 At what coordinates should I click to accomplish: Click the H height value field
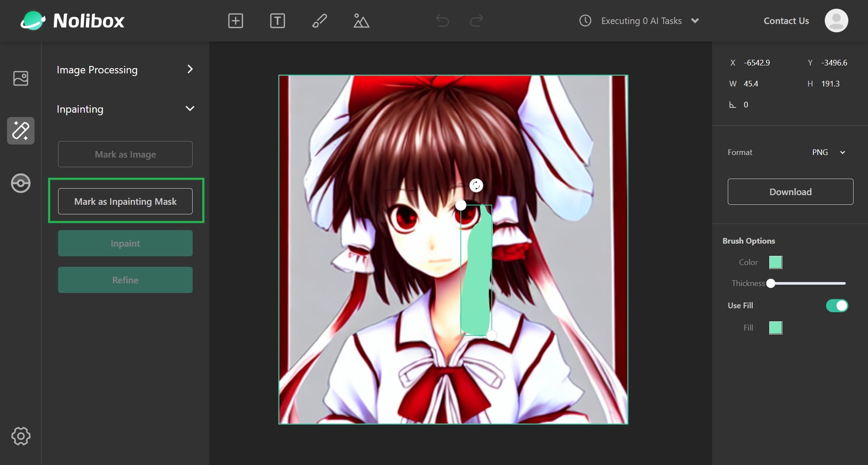click(x=830, y=84)
